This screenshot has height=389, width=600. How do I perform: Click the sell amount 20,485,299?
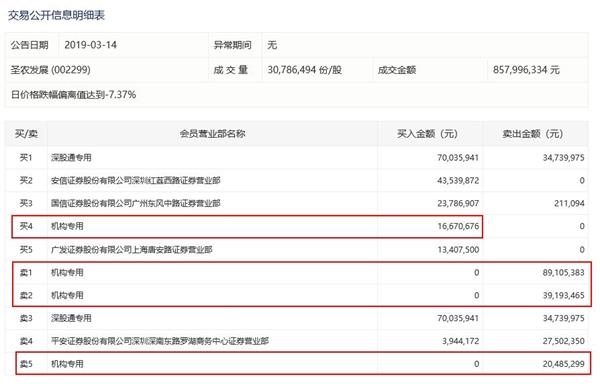click(x=564, y=364)
